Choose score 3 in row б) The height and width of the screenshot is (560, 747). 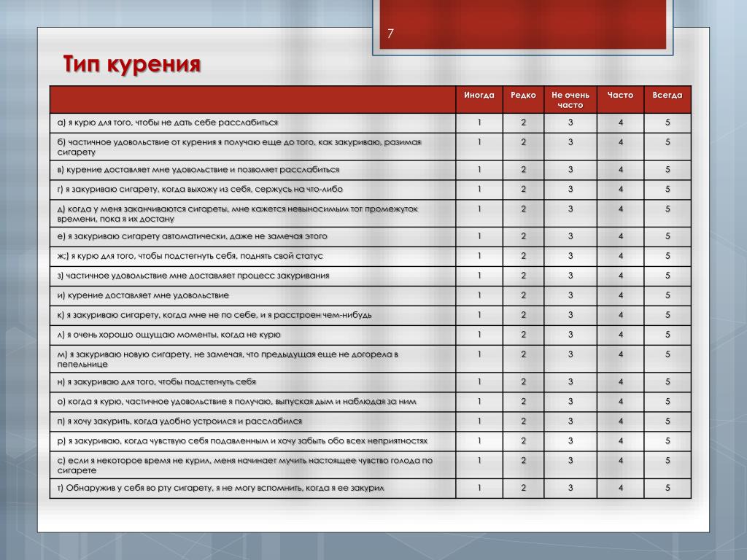[570, 142]
